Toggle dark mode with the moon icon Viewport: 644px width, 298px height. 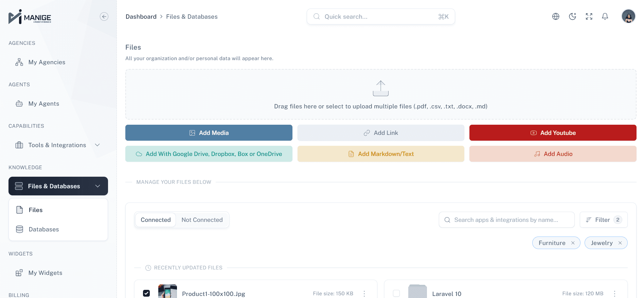point(572,17)
